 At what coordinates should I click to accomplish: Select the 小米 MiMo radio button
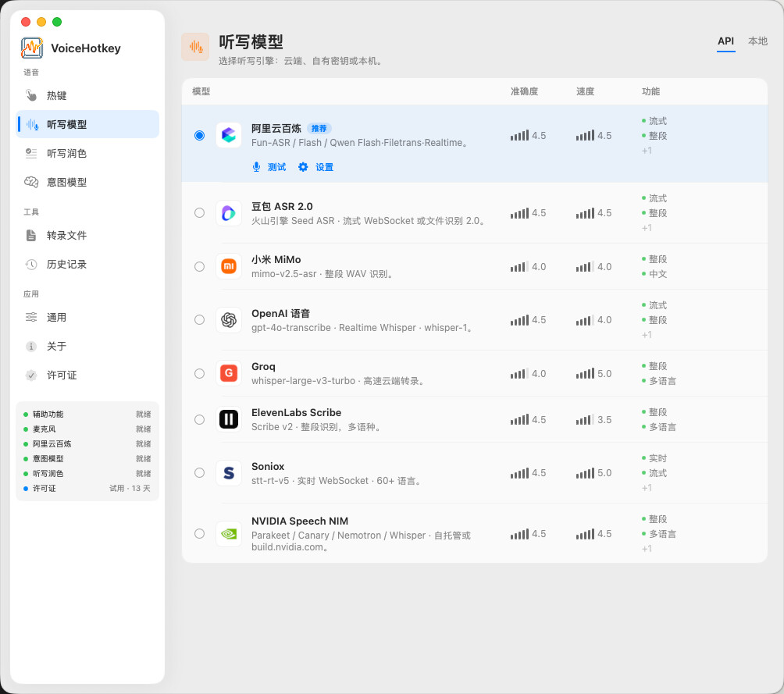point(199,266)
